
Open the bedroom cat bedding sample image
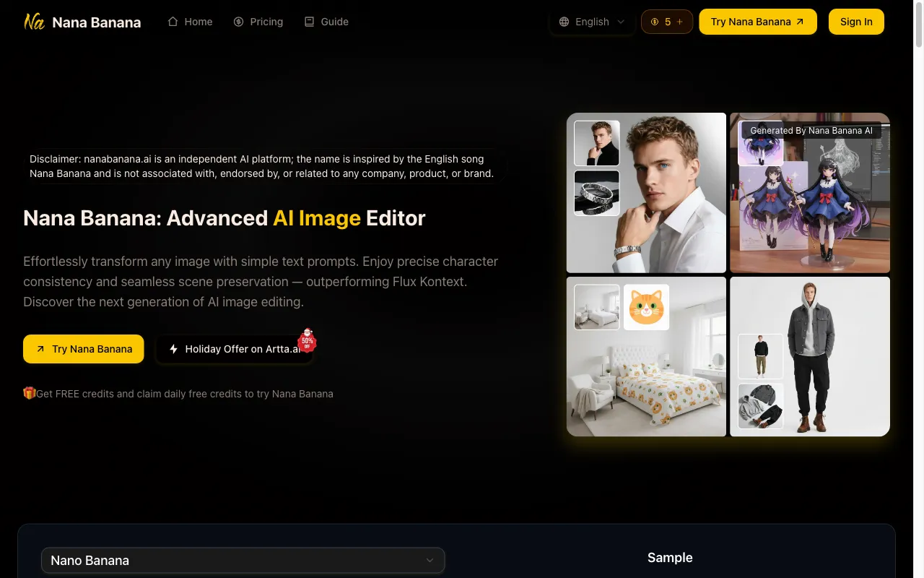(x=646, y=357)
